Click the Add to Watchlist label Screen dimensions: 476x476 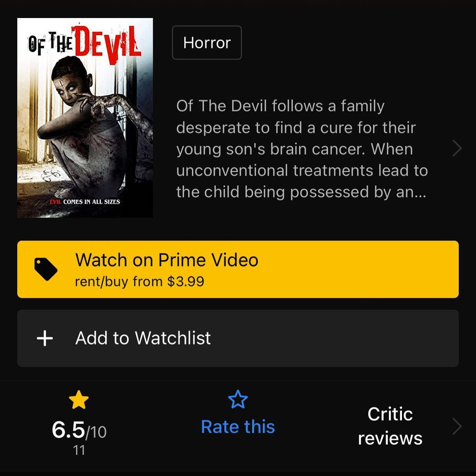143,338
